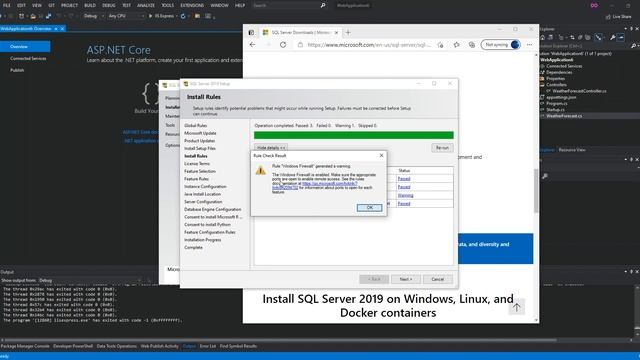Select Database Engine Configuration step

[x=212, y=209]
